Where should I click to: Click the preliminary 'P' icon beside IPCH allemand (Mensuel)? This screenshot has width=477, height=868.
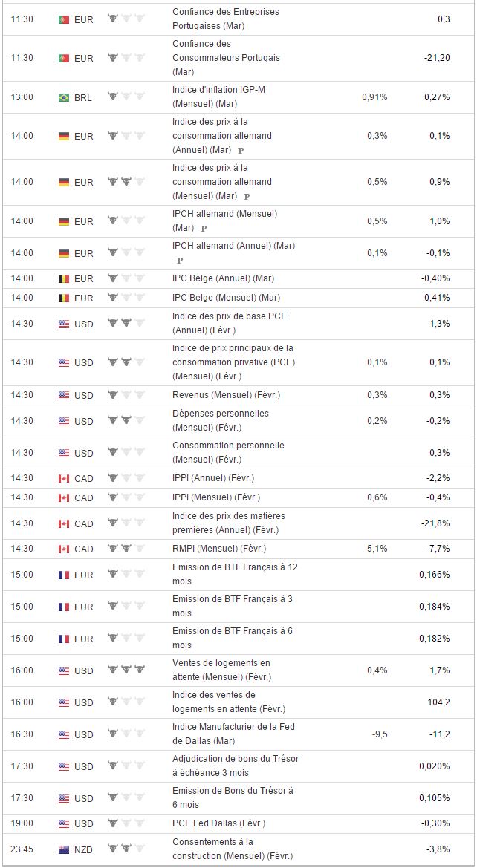(x=204, y=229)
